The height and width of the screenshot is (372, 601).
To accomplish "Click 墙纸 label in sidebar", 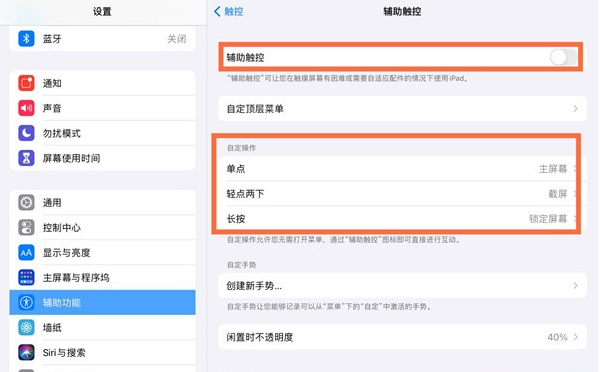I will (52, 328).
